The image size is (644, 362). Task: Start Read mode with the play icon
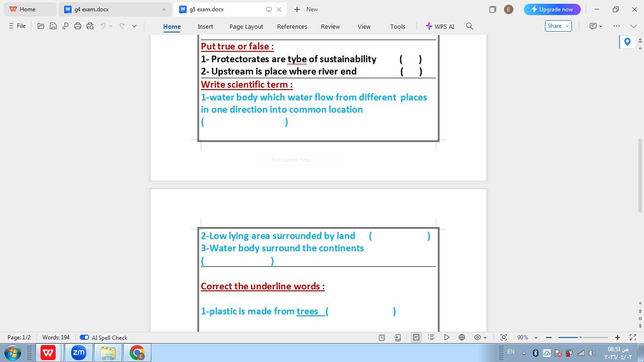(x=446, y=337)
